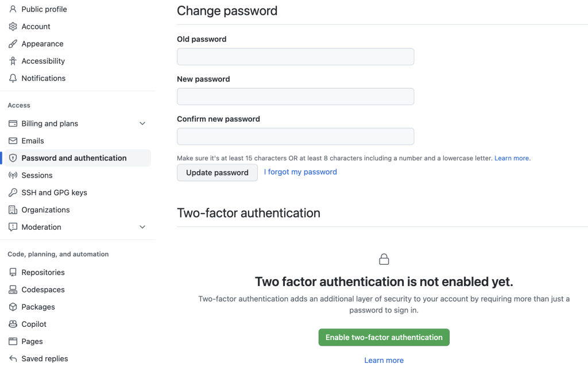Click the Account gear icon
The image size is (588, 371).
13,26
